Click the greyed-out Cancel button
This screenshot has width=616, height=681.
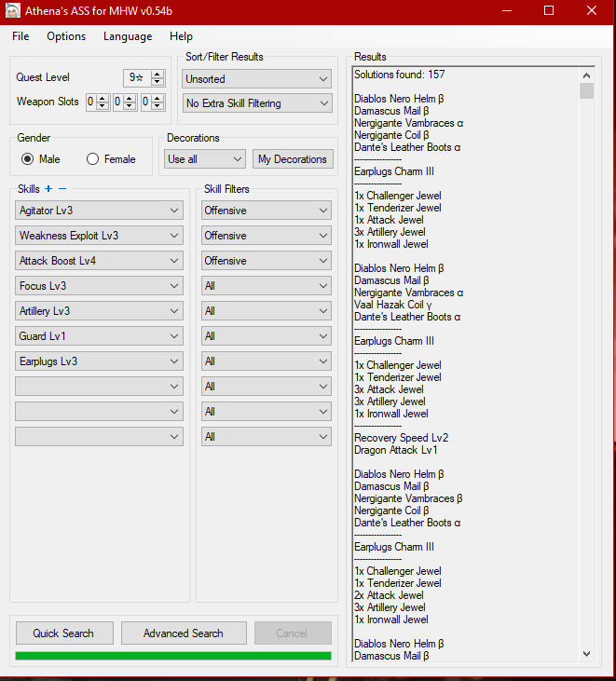[x=293, y=633]
